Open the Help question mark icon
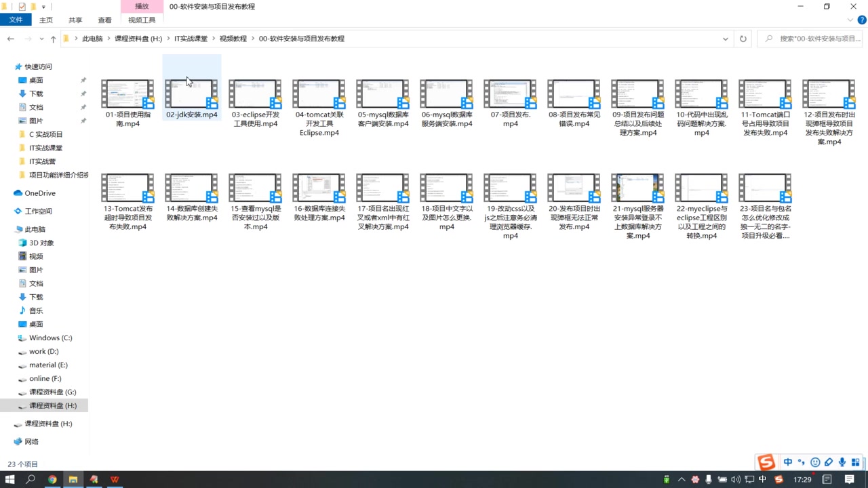 [861, 20]
